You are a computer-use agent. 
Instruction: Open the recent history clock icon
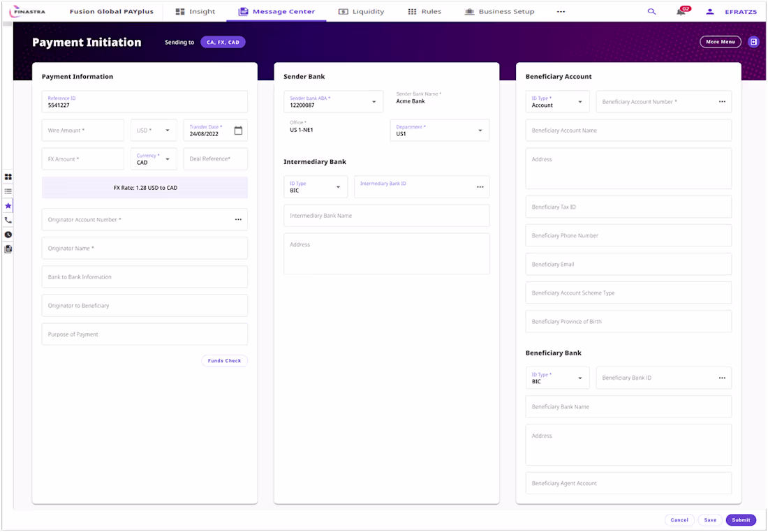coord(8,234)
